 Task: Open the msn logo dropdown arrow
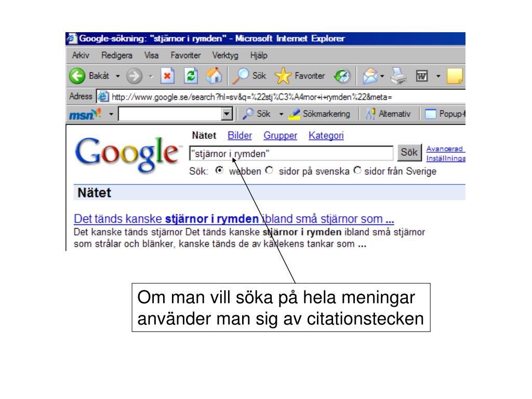pos(111,114)
